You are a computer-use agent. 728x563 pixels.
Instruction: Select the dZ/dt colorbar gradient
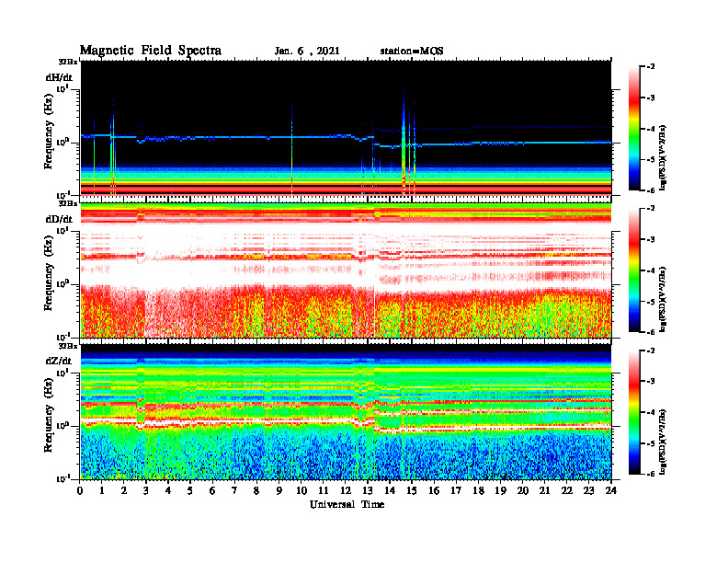click(634, 412)
